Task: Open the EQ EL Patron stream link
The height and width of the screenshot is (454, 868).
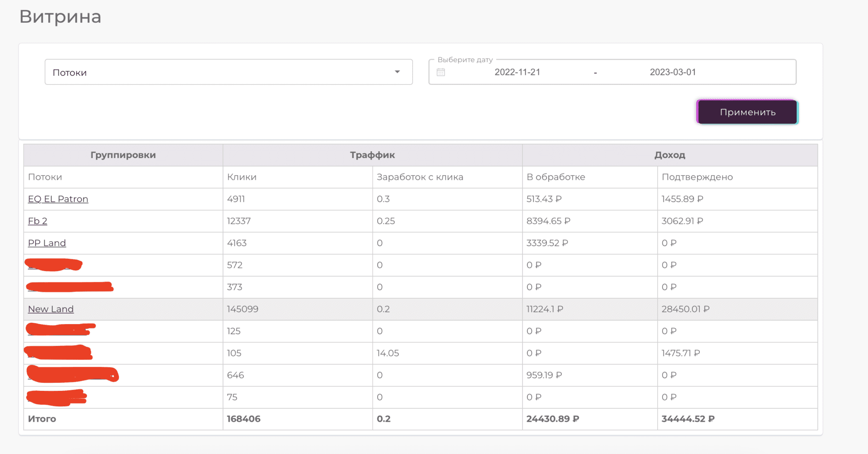Action: [x=58, y=199]
